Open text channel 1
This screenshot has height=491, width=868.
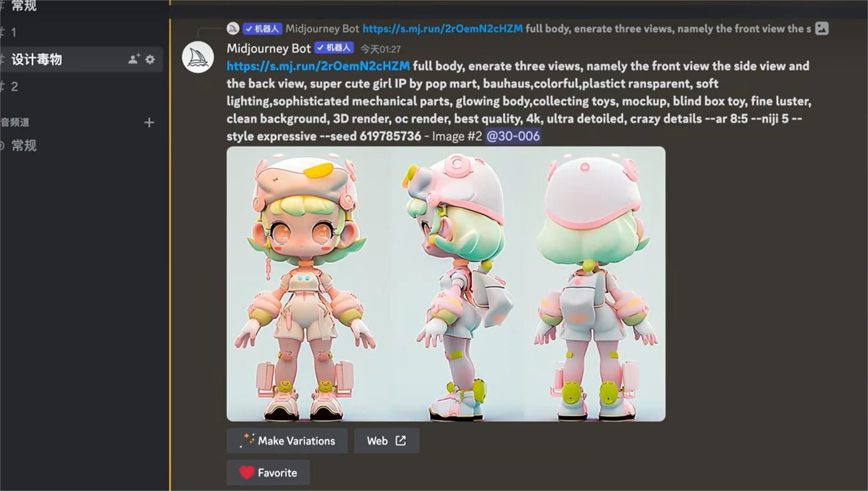coord(81,33)
